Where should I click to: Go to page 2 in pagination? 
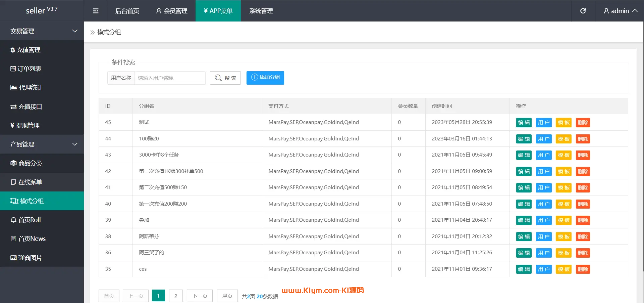coord(176,296)
